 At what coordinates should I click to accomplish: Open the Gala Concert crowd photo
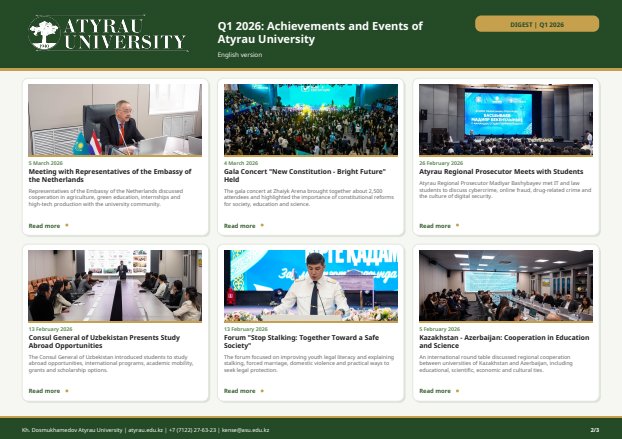(x=311, y=119)
